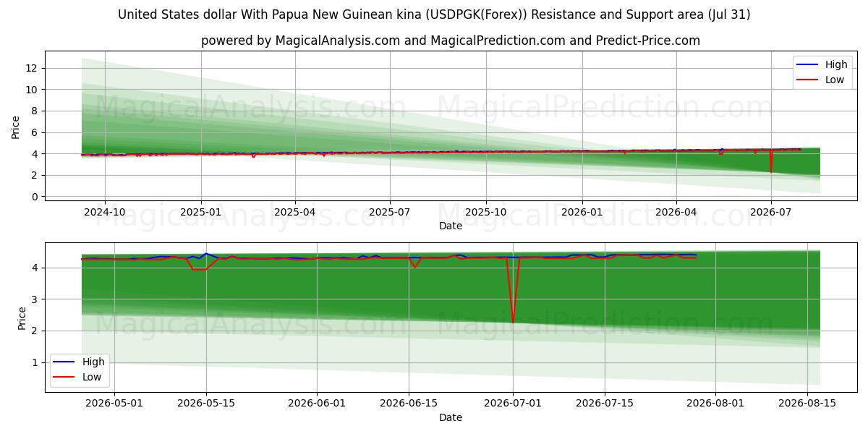Image resolution: width=868 pixels, height=434 pixels.
Task: Click the '10' price tick on top chart
Action: tap(33, 90)
